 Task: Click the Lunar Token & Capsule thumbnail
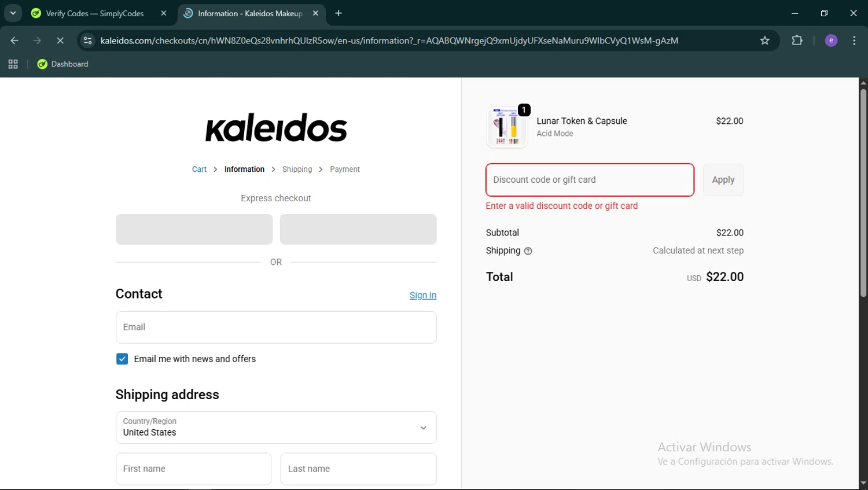point(507,127)
